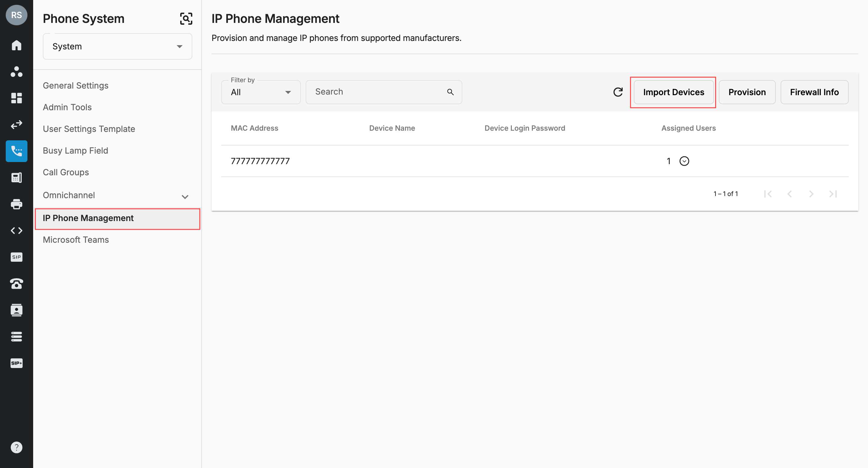Click into the Search input field
This screenshot has width=868, height=468.
pyautogui.click(x=383, y=92)
